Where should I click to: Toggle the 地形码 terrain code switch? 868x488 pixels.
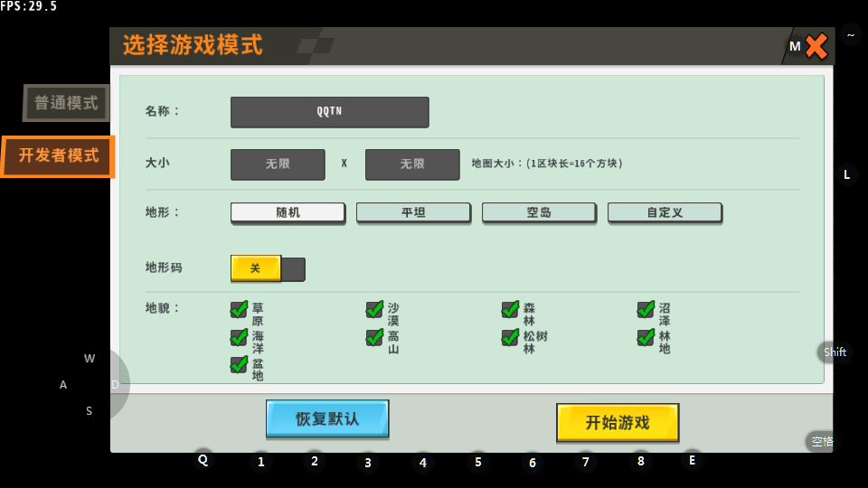[x=268, y=268]
